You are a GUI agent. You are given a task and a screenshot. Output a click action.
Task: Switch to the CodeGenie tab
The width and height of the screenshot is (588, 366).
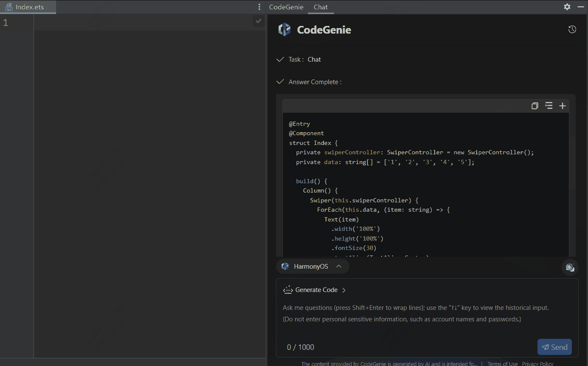(x=286, y=7)
